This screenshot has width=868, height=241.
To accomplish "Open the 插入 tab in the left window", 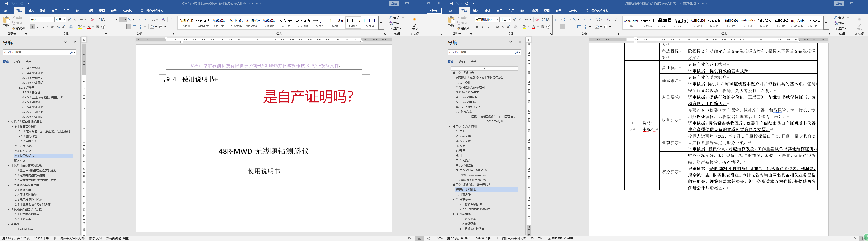I will click(31, 11).
